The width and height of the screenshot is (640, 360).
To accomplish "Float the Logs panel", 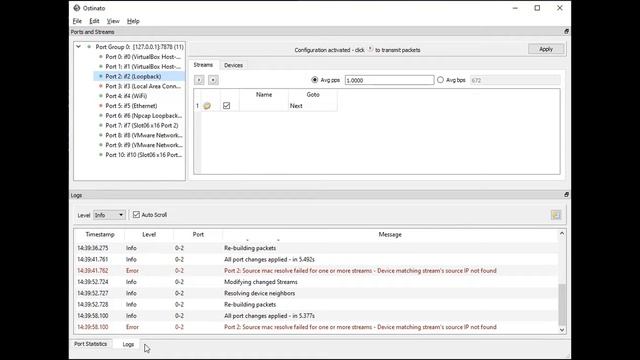I will pyautogui.click(x=566, y=195).
